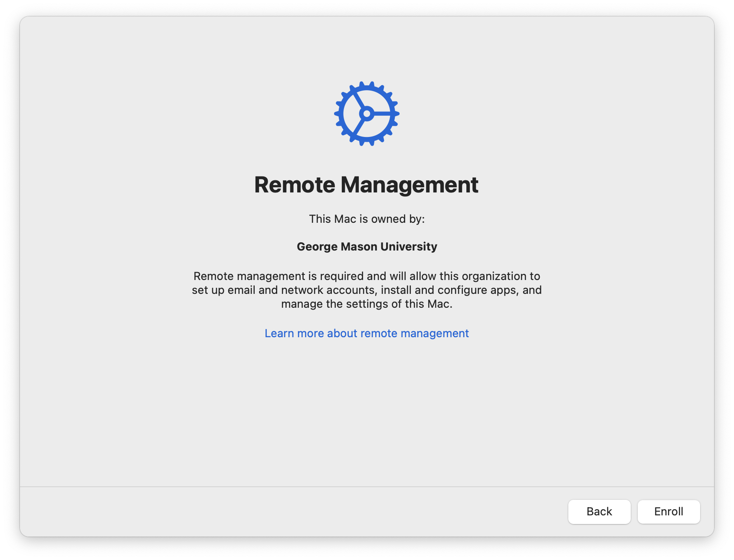Click the word "Management" in the title
This screenshot has width=734, height=560.
(409, 185)
